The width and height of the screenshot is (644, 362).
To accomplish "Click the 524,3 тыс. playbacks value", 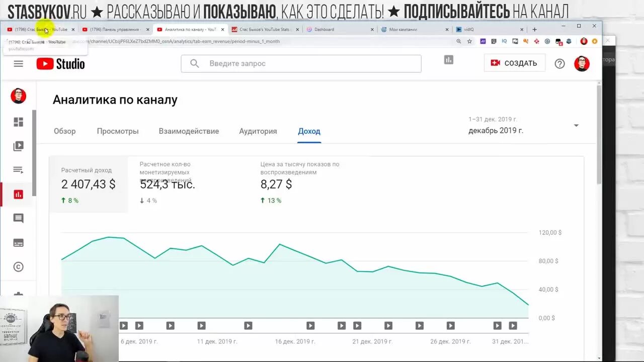I will [x=168, y=184].
